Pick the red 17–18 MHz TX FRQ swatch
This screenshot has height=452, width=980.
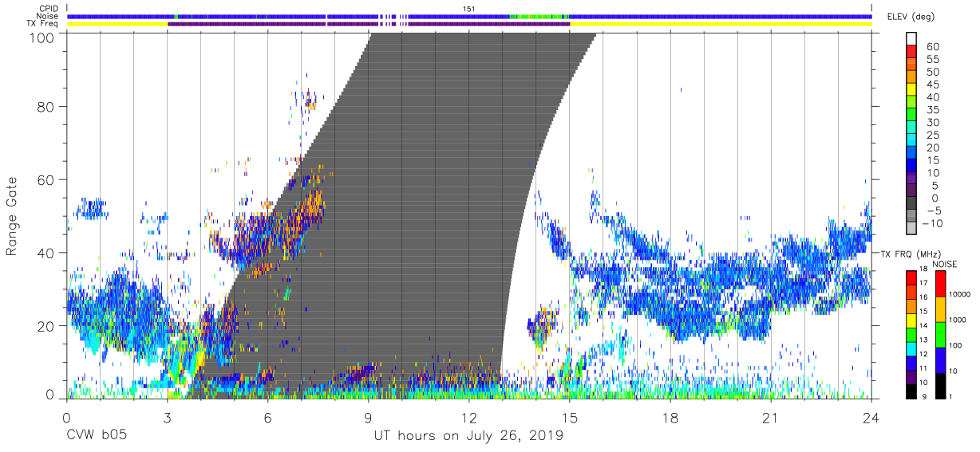click(x=912, y=278)
